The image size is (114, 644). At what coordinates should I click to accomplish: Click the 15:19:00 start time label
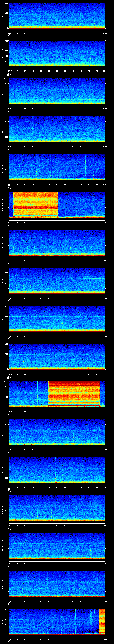(x=9, y=223)
